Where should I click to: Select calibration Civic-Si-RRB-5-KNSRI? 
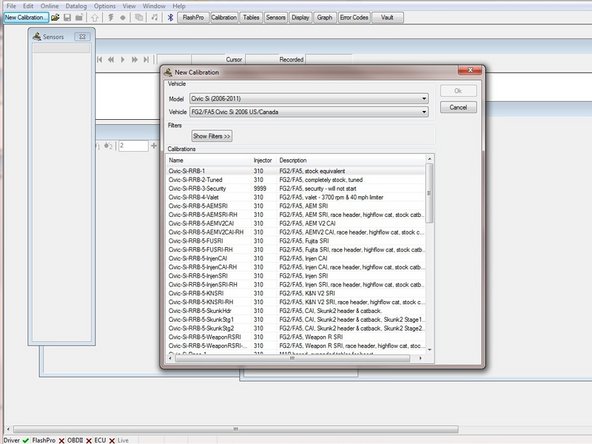pos(296,293)
